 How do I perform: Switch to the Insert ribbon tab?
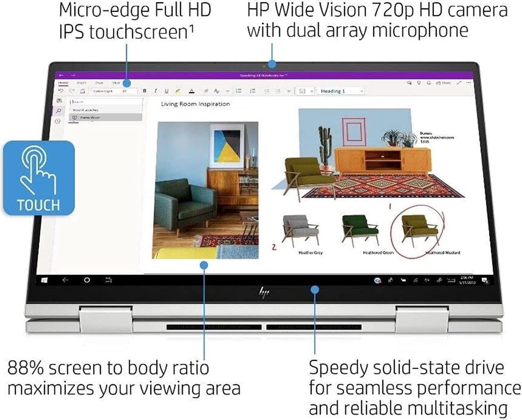pyautogui.click(x=82, y=83)
